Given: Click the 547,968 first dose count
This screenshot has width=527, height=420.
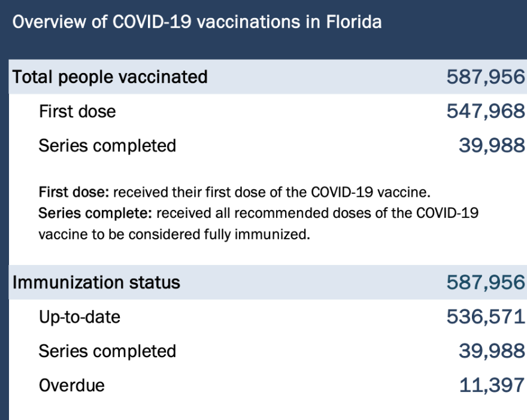Looking at the screenshot, I should (x=485, y=111).
